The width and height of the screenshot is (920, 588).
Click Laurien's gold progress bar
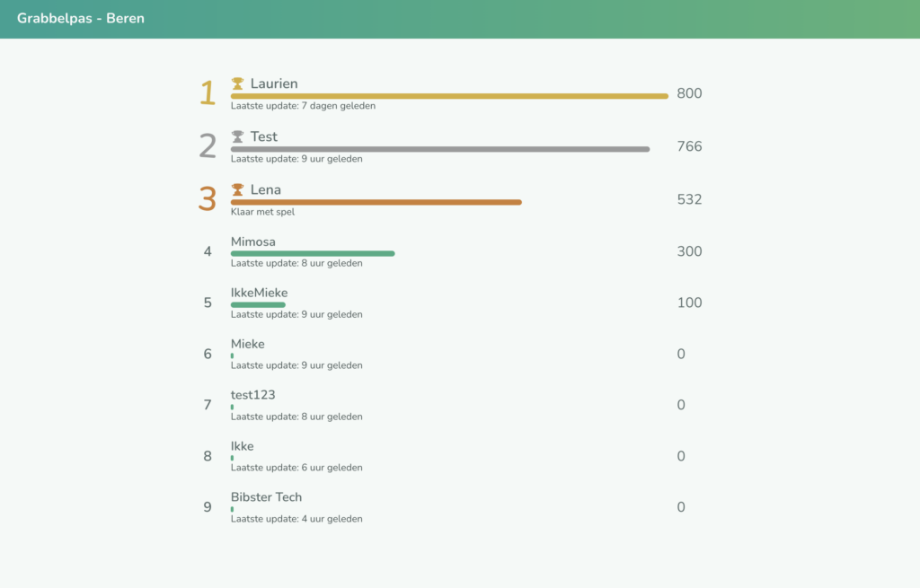449,96
